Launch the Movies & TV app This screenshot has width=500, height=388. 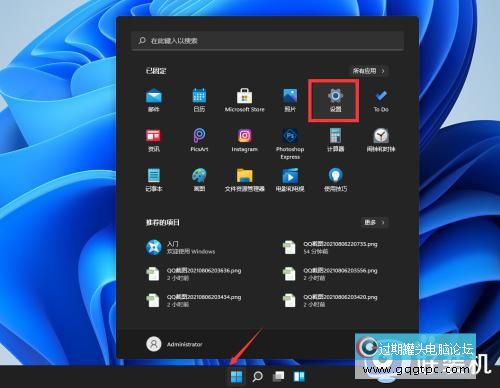click(x=290, y=180)
